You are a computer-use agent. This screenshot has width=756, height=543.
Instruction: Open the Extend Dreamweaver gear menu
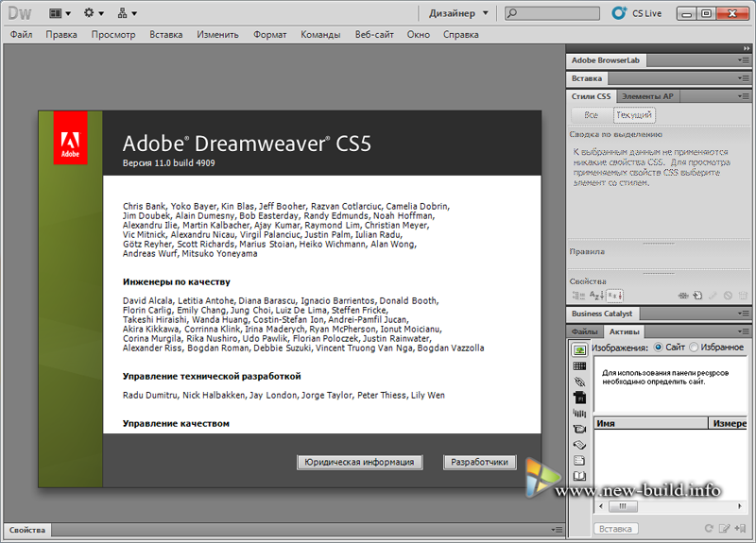(x=94, y=13)
